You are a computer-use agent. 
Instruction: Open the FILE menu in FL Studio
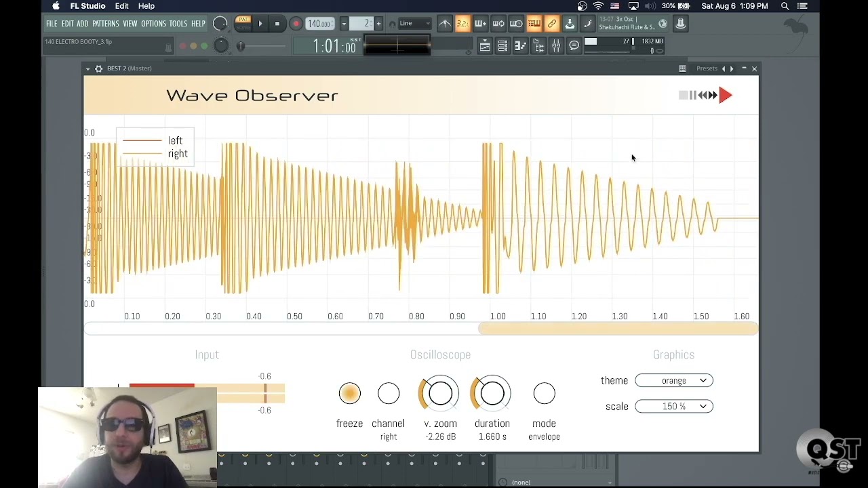pos(52,24)
